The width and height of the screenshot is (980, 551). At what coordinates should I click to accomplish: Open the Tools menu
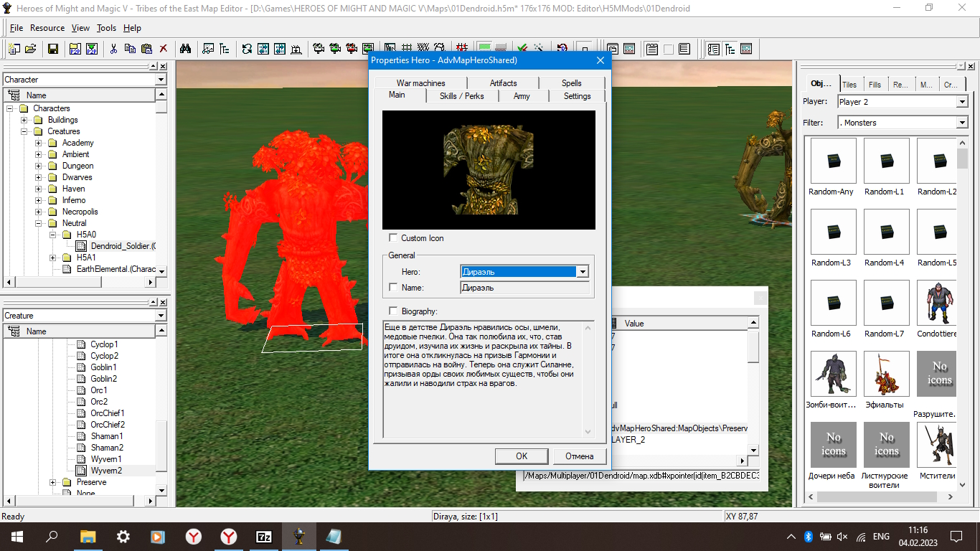[106, 28]
